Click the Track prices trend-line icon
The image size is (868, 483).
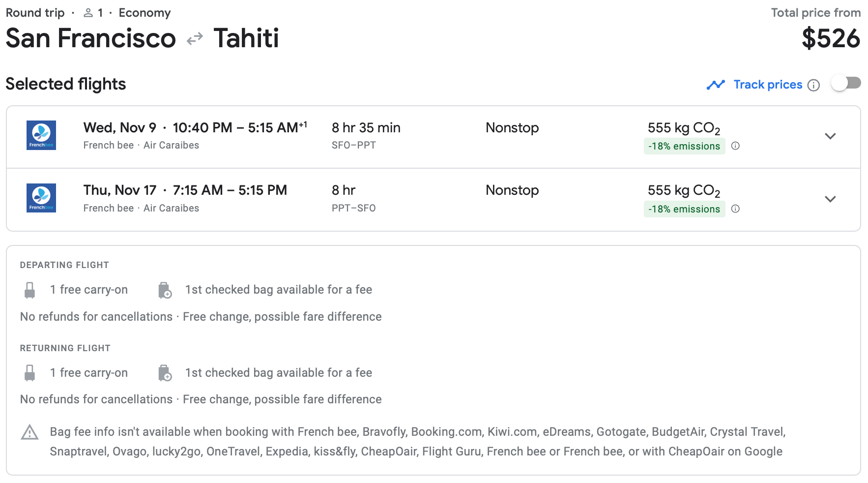(716, 85)
